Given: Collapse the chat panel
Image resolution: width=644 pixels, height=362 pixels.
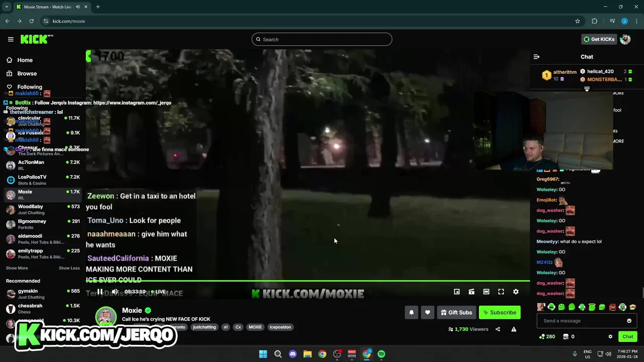Looking at the screenshot, I should coord(536,57).
